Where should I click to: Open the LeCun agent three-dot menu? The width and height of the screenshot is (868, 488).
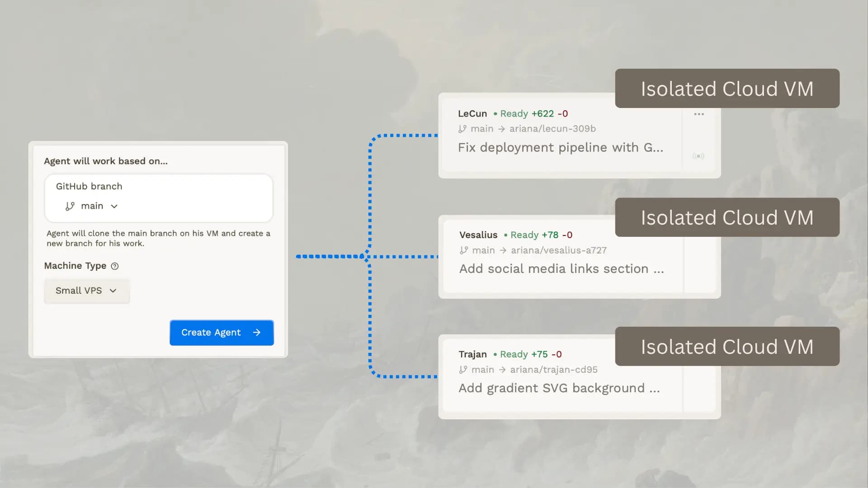click(x=698, y=114)
